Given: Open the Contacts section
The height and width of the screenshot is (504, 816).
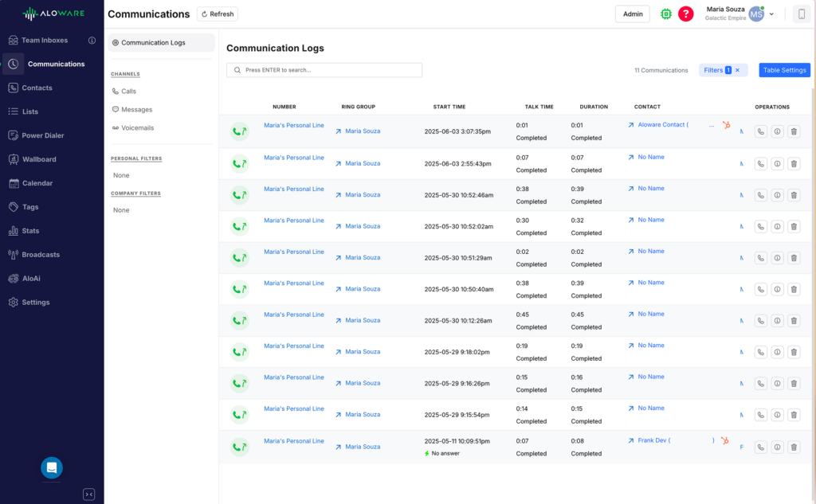Looking at the screenshot, I should [37, 88].
